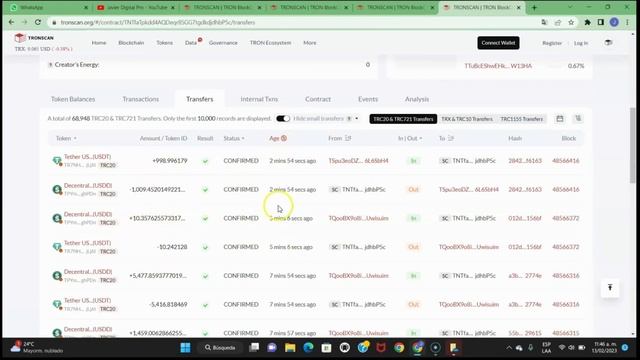The height and width of the screenshot is (360, 640).
Task: Open the Home nav link
Action: pyautogui.click(x=99, y=43)
